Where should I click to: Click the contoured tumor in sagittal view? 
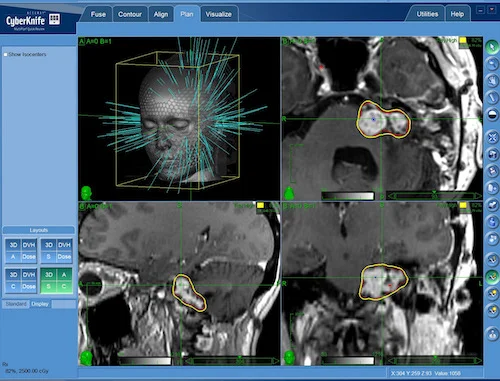[189, 293]
